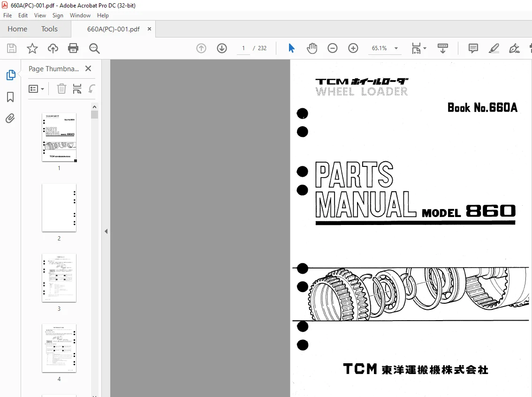Screen dimensions: 532x397
Task: Activate the hand pan tool
Action: [x=312, y=48]
